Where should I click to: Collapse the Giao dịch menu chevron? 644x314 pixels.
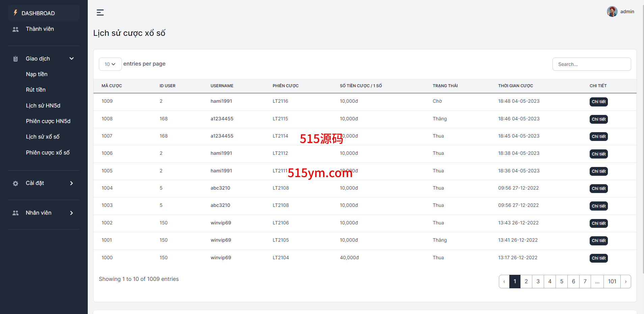[72, 58]
